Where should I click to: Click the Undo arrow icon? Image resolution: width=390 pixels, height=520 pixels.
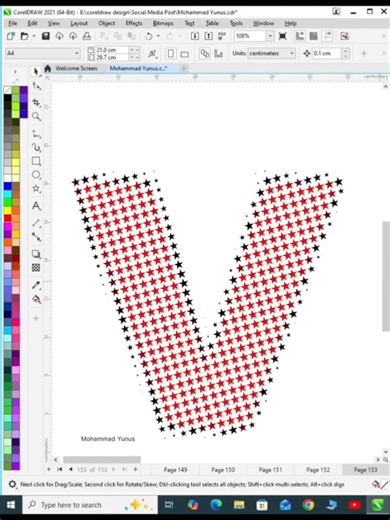(149, 36)
